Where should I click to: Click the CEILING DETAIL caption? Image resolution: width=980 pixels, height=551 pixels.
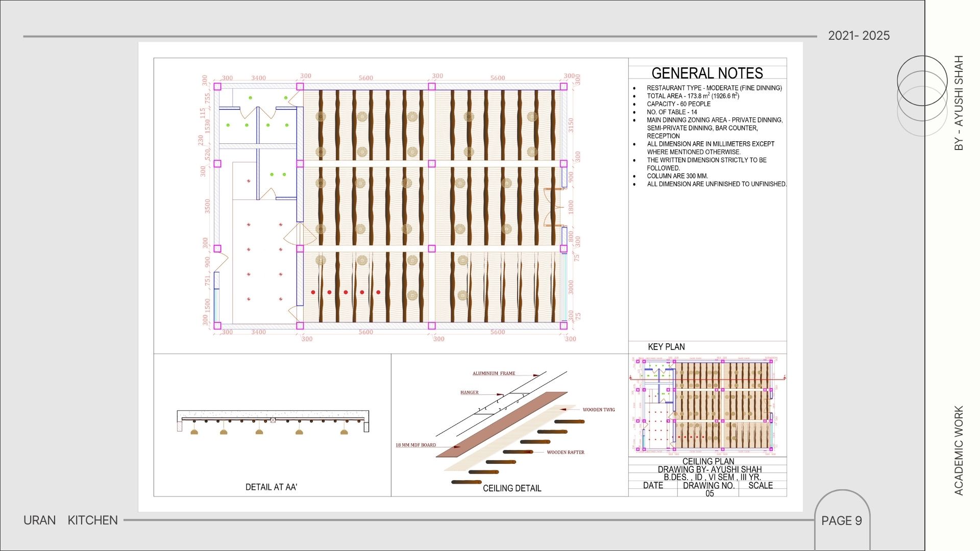pyautogui.click(x=512, y=488)
